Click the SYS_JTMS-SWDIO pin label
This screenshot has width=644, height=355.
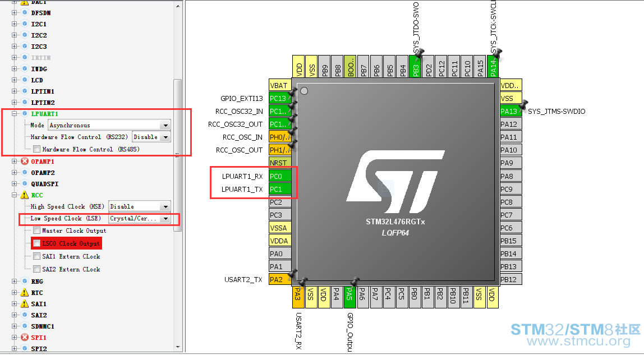pos(556,111)
